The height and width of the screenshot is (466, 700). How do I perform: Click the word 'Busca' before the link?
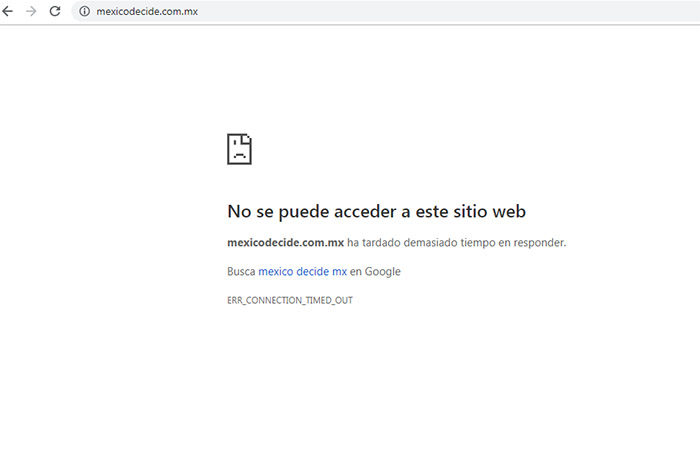241,271
